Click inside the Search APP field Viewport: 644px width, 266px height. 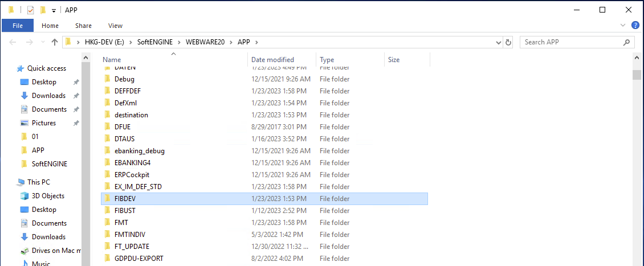[570, 42]
